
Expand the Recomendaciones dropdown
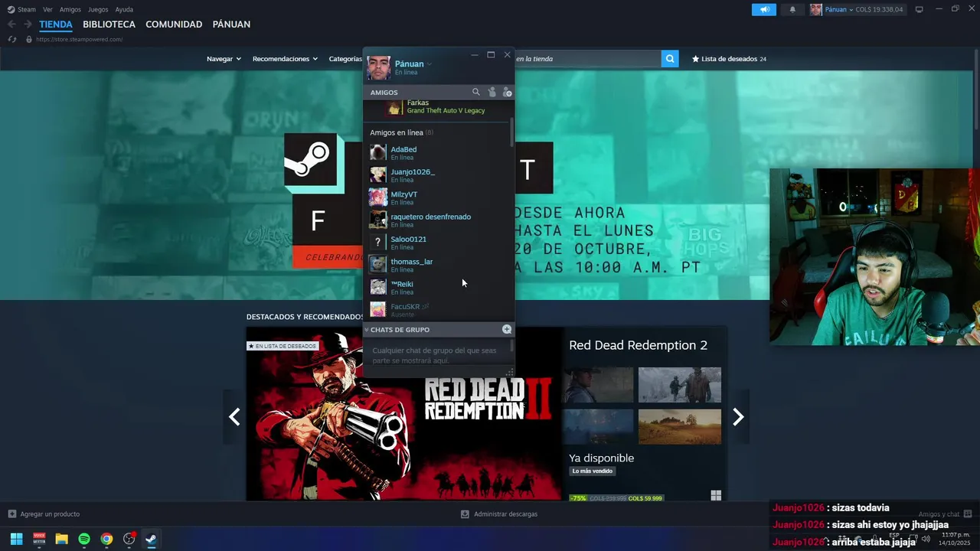pyautogui.click(x=285, y=59)
